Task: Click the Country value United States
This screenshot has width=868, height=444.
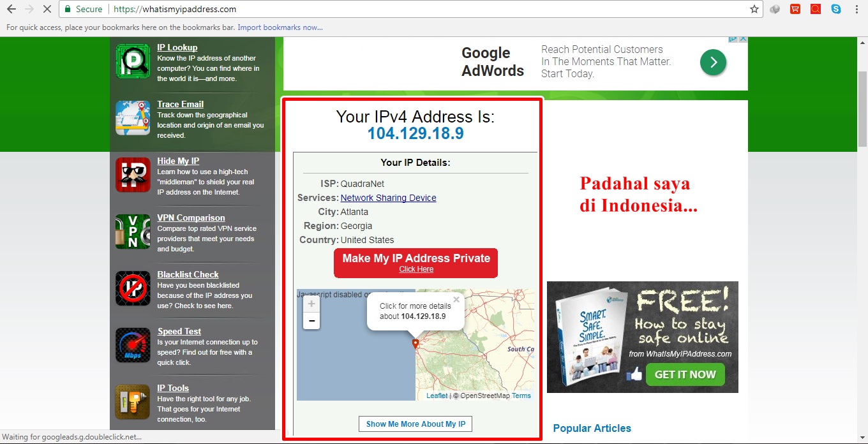Action: coord(368,240)
